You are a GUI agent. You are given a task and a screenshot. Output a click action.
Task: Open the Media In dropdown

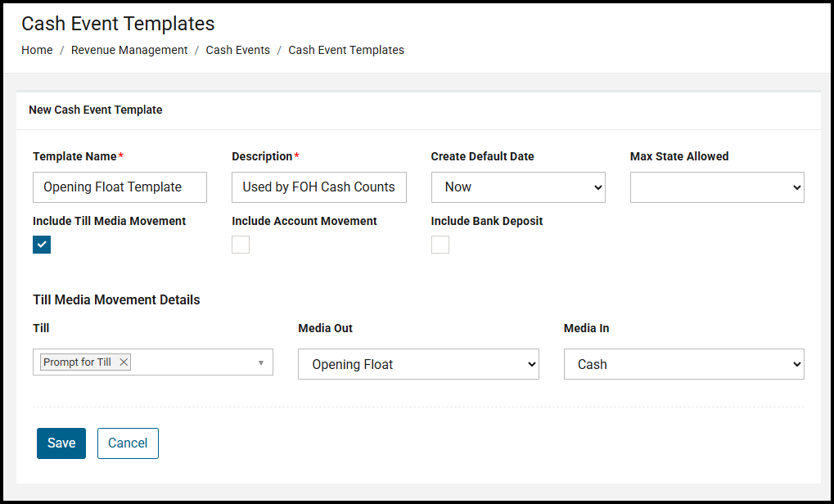point(684,364)
